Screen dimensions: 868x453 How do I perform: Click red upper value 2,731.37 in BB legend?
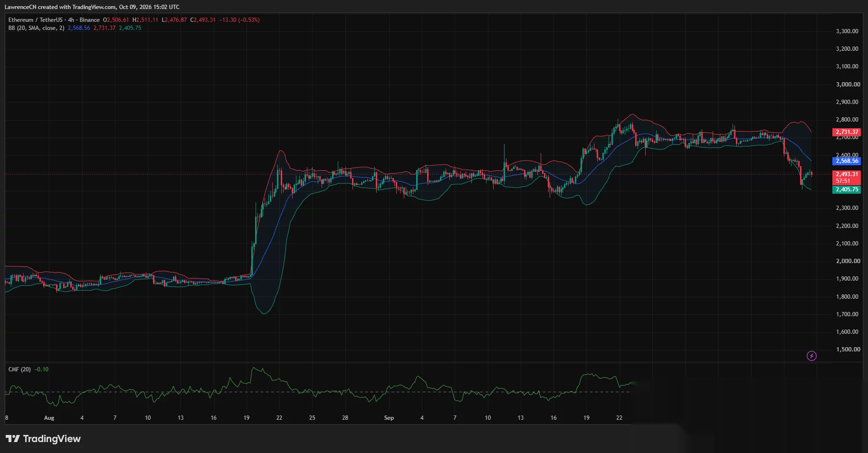(105, 28)
